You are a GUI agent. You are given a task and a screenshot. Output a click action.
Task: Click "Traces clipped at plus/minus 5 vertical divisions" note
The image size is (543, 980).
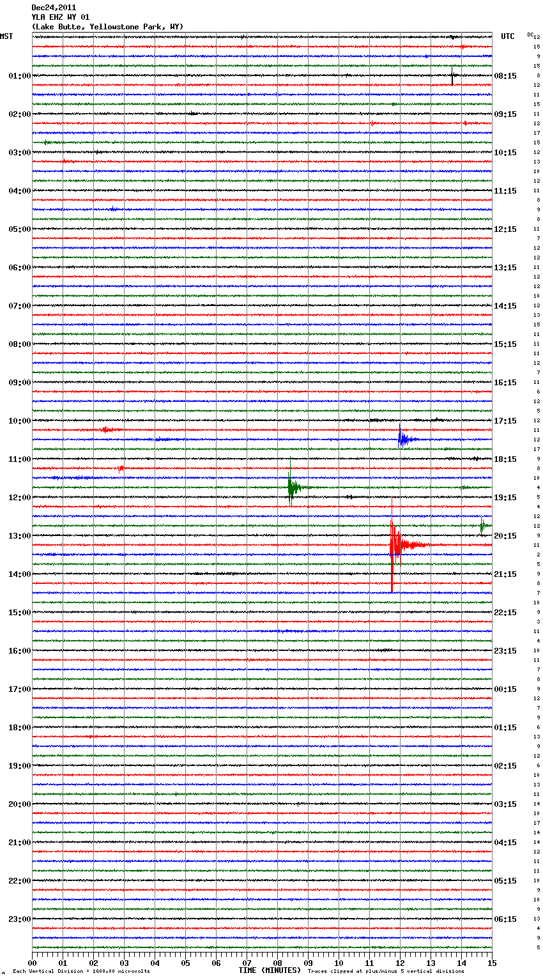click(x=386, y=971)
